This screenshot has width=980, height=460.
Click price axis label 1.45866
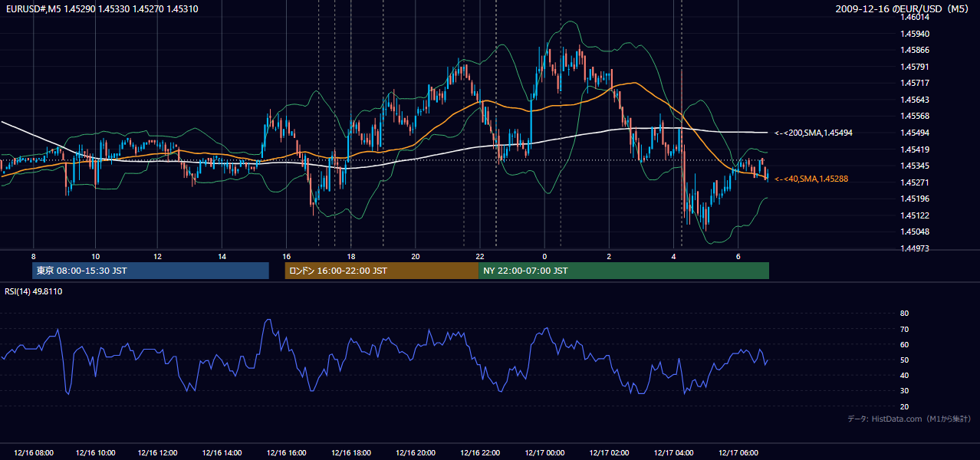tap(915, 50)
